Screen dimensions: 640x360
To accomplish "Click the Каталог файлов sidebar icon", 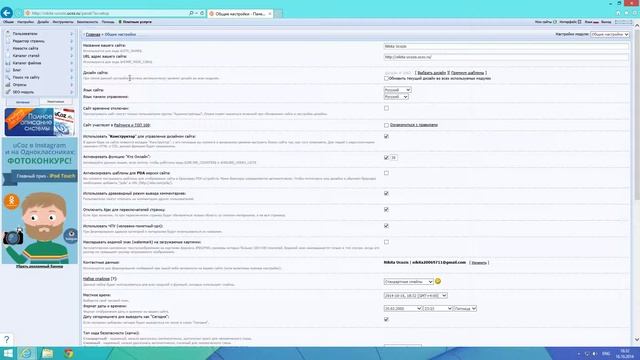I will [8, 63].
